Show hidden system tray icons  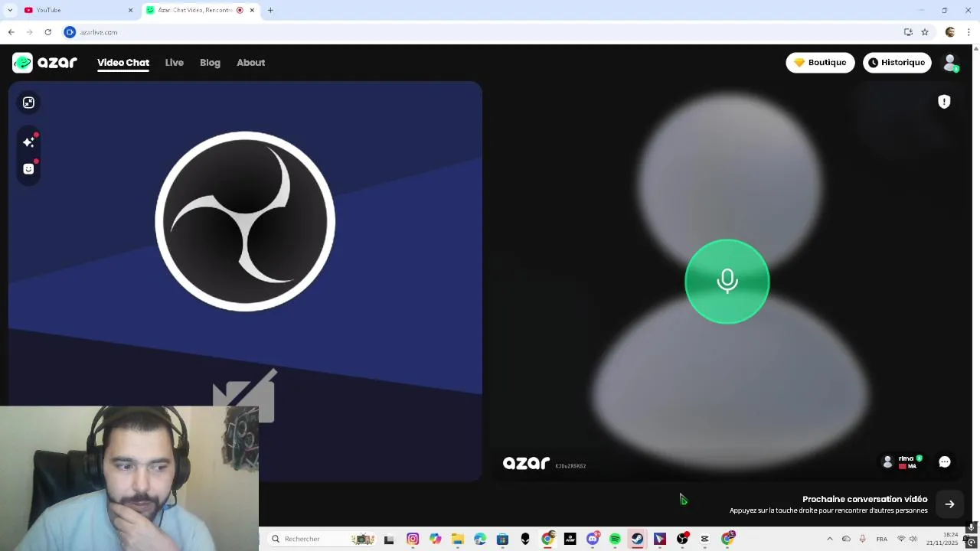pos(830,539)
